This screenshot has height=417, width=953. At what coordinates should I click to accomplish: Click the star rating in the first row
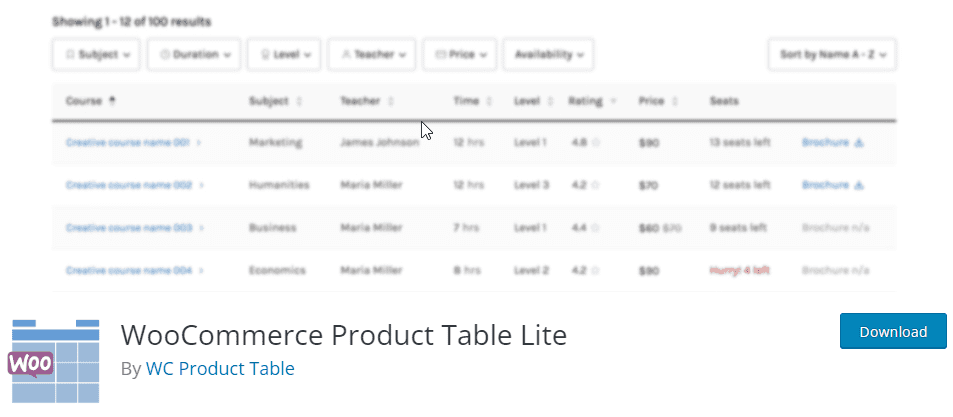596,143
